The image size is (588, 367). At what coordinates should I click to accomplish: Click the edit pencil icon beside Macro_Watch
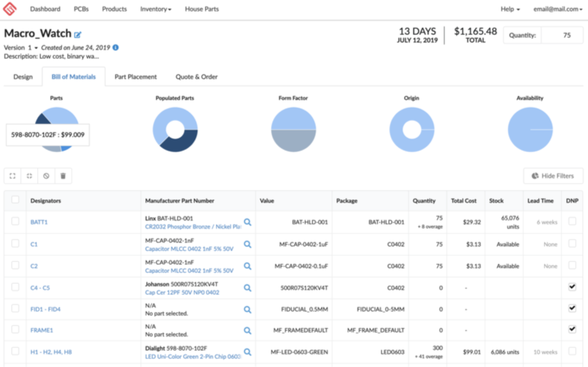tap(78, 34)
